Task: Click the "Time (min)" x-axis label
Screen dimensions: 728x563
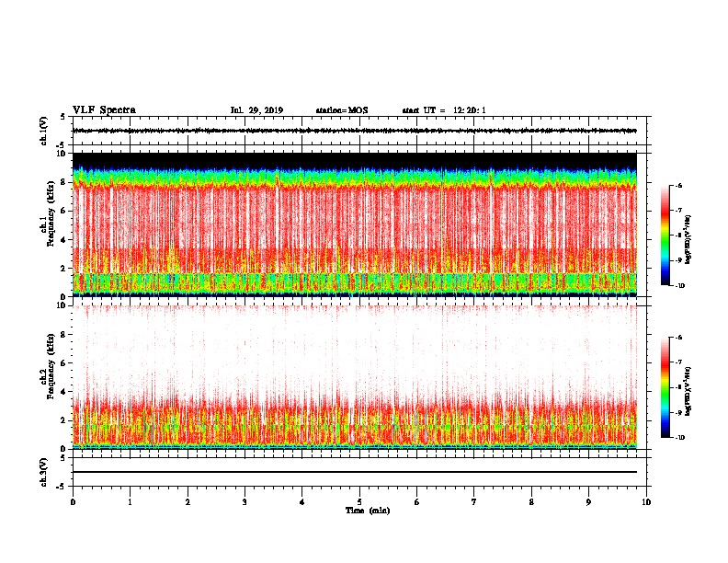Action: 368,511
